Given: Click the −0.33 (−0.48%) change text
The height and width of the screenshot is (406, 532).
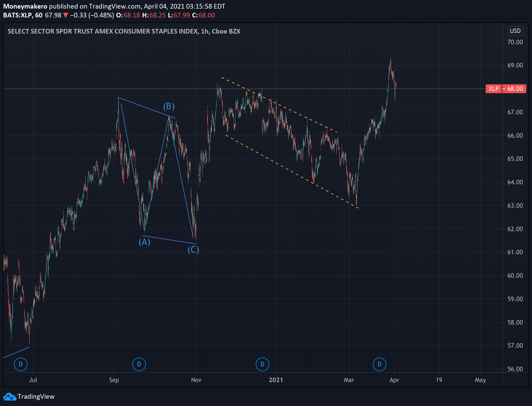Looking at the screenshot, I should click(x=92, y=15).
